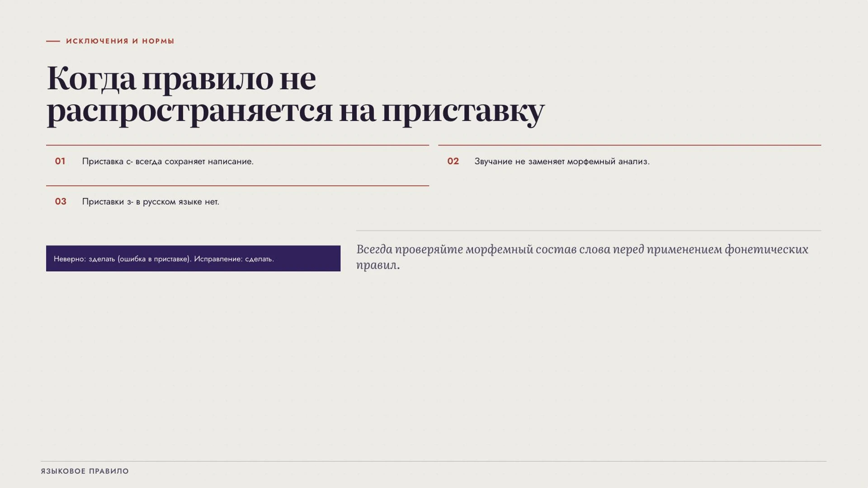Select the italic quote "Всегда проверяйте морфемный состав…"
The width and height of the screenshot is (868, 488).
582,257
